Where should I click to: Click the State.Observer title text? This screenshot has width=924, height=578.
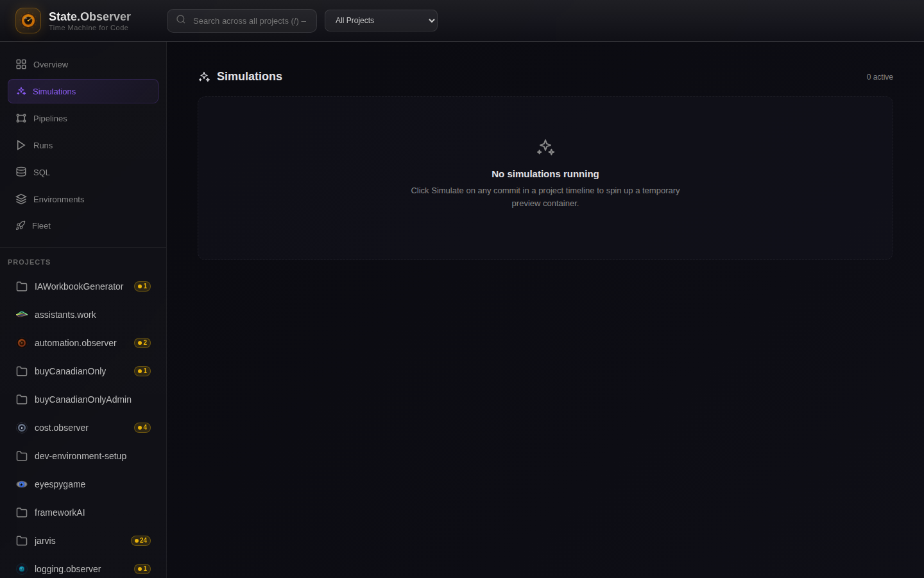90,17
